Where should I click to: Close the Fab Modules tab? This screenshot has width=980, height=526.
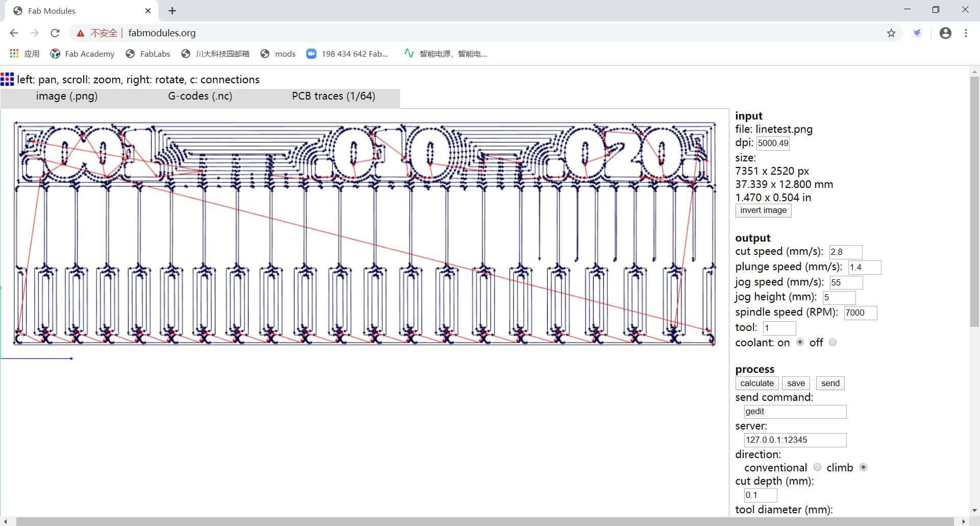pos(148,11)
